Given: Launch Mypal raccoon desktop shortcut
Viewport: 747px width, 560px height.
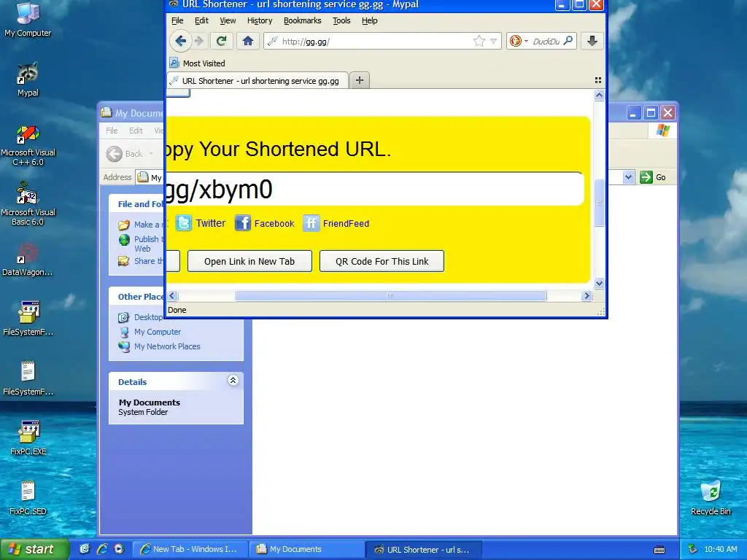Looking at the screenshot, I should coord(28,79).
